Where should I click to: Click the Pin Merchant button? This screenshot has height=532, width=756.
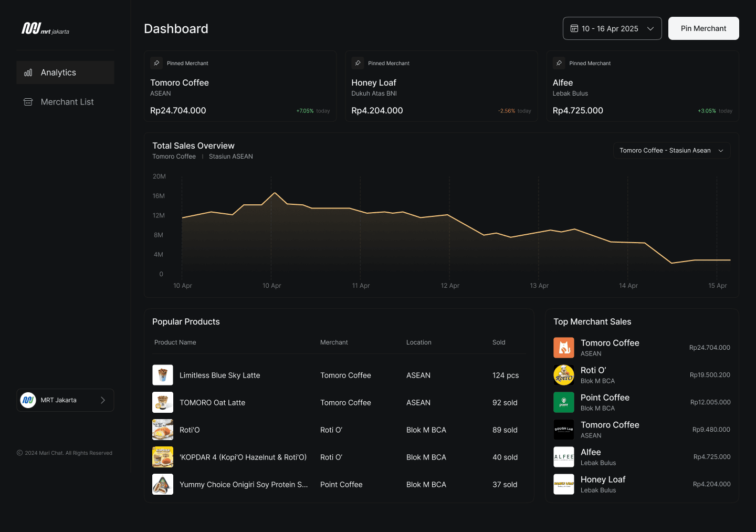(703, 28)
